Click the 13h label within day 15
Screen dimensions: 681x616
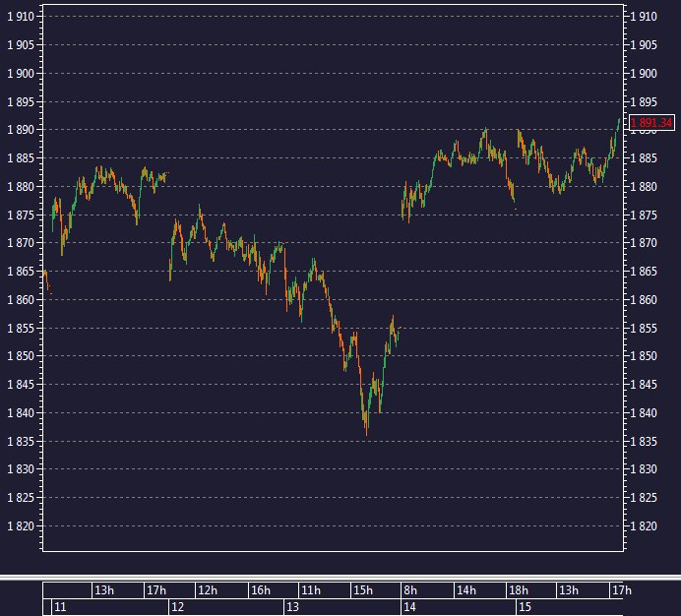[569, 590]
